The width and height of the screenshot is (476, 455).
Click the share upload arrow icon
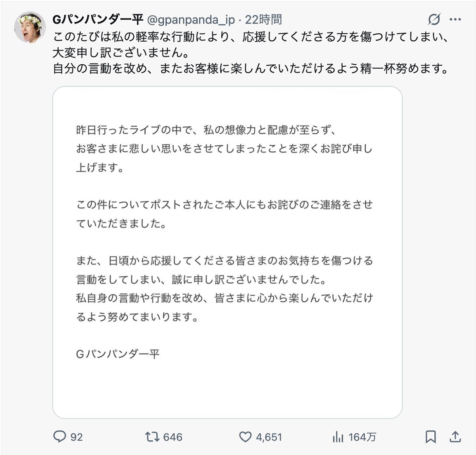(x=455, y=437)
